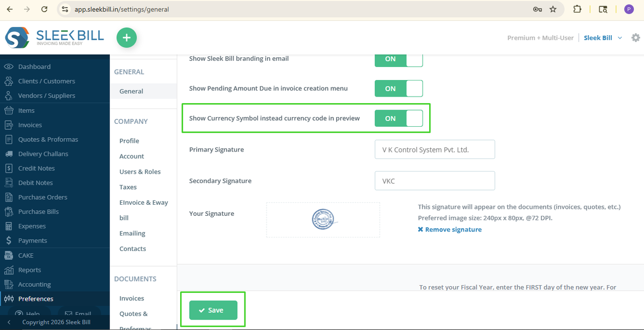Click the Sleek Bill logo
644x330 pixels.
coord(54,38)
